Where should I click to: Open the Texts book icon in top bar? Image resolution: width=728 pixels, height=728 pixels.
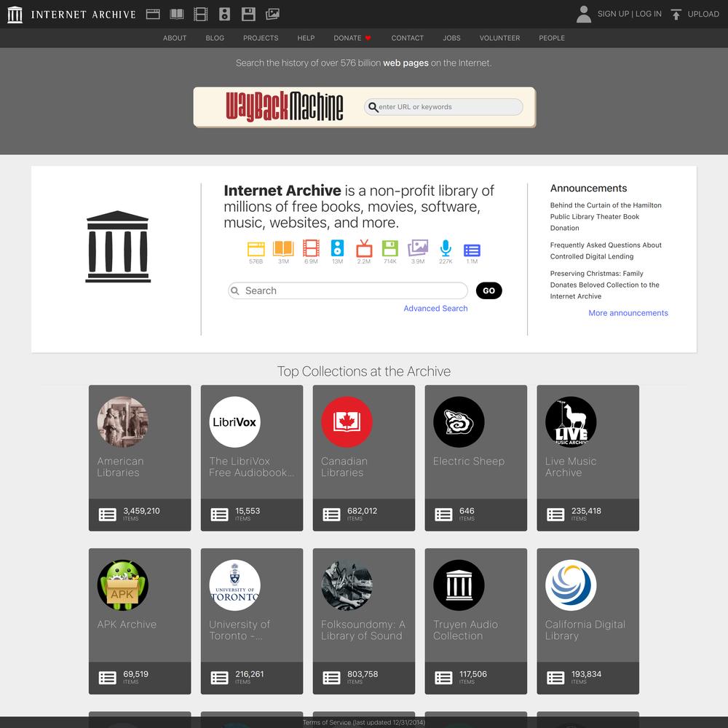tap(177, 15)
